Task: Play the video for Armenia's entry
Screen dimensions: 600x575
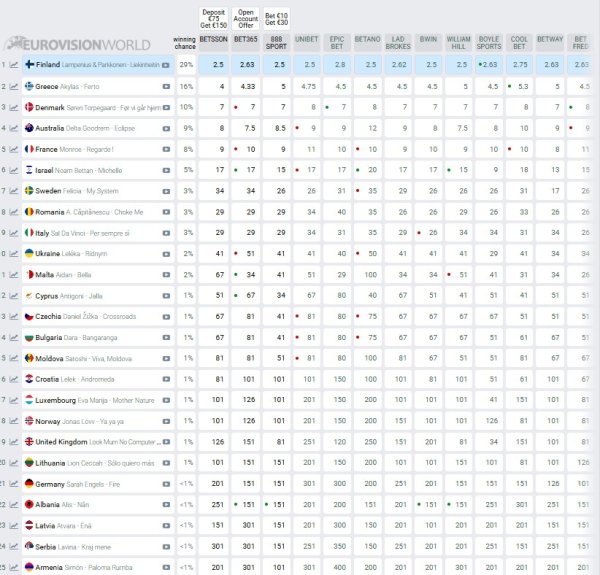Action: 166,567
